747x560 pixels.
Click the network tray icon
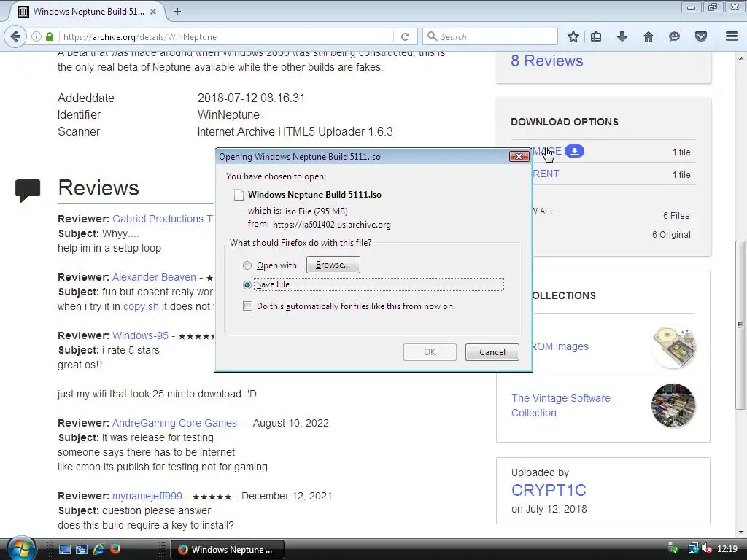click(x=693, y=549)
